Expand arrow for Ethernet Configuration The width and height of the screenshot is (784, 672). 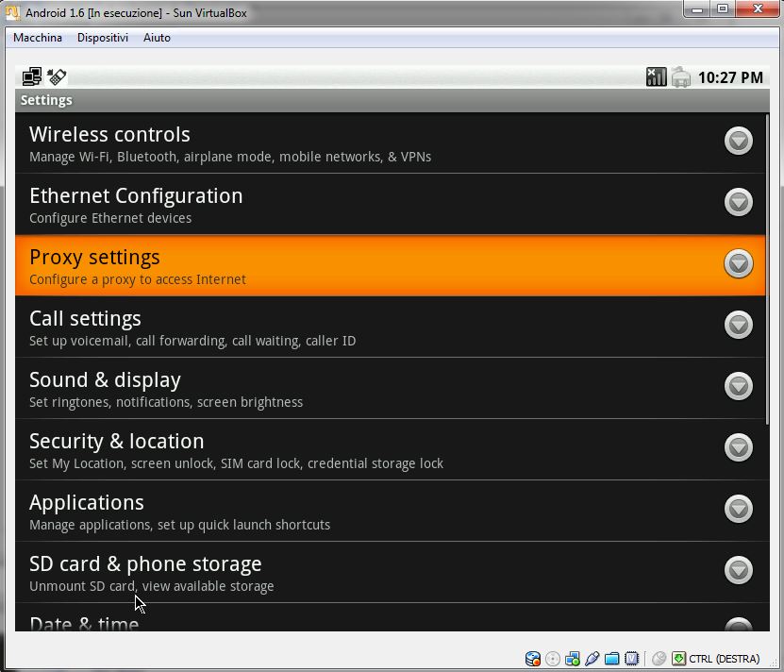click(x=739, y=202)
